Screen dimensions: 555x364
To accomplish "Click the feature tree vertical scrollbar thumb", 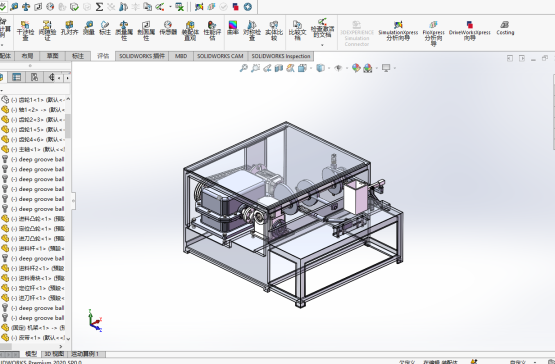I will pyautogui.click(x=68, y=126).
